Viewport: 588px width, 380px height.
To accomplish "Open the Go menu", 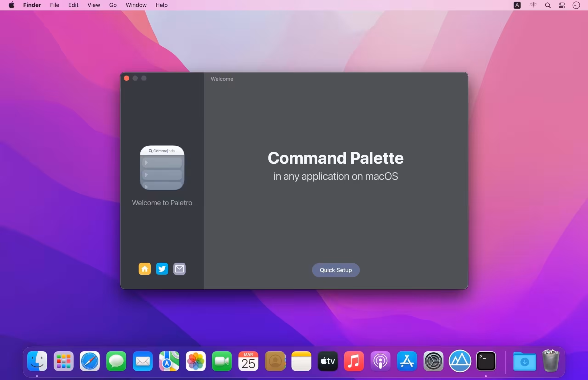I will coord(113,5).
